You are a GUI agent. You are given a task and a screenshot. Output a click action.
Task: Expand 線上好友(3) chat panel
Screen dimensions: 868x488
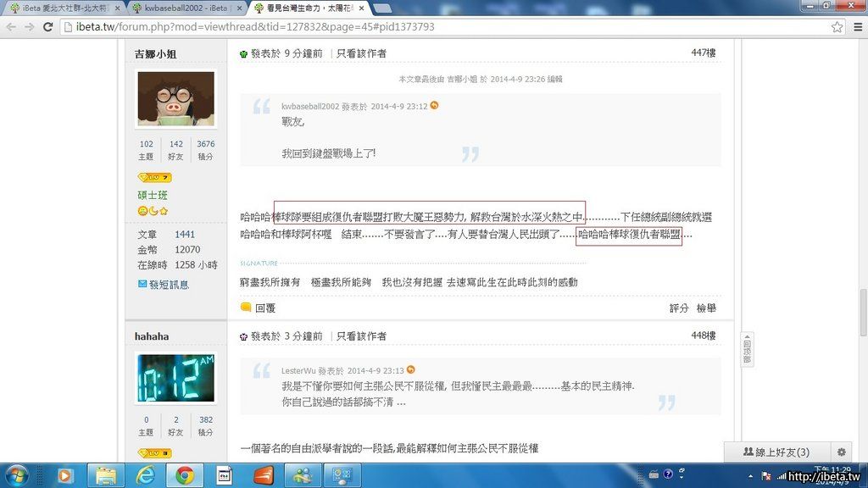click(776, 452)
